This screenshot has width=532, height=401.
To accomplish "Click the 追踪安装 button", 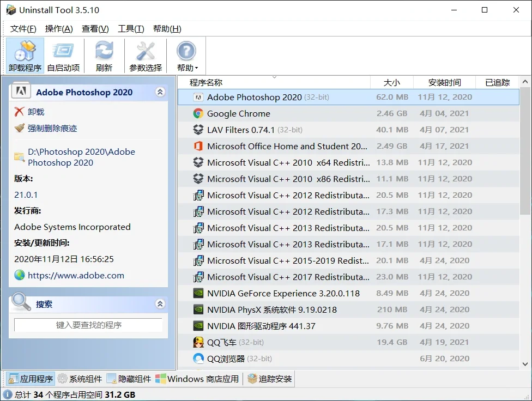I will [270, 379].
